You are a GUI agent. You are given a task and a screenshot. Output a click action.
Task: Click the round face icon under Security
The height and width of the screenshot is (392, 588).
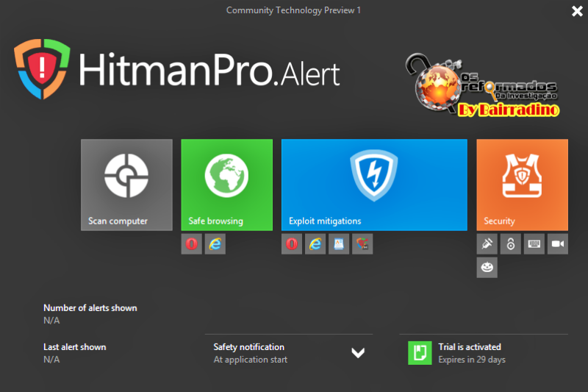click(487, 268)
